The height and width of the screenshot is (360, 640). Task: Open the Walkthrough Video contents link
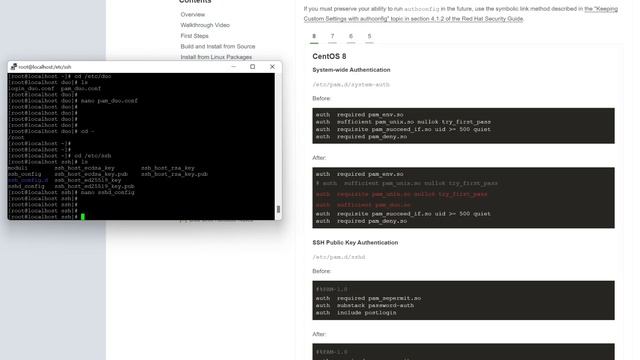click(x=205, y=25)
